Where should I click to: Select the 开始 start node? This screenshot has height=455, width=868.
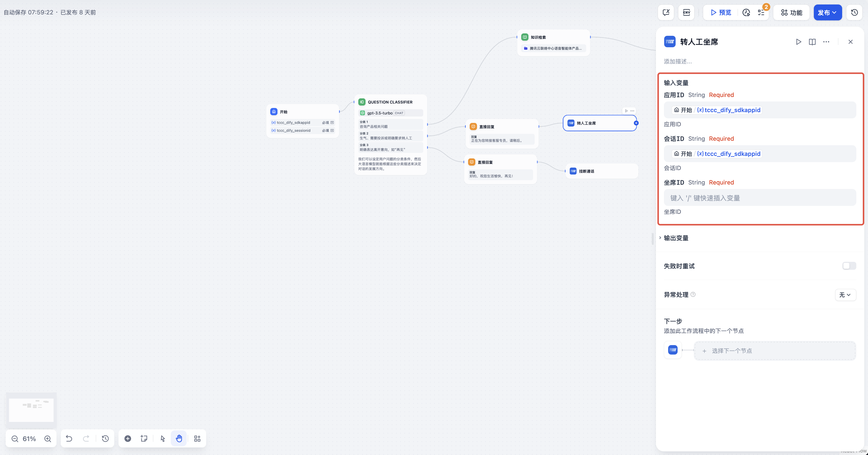click(x=303, y=121)
